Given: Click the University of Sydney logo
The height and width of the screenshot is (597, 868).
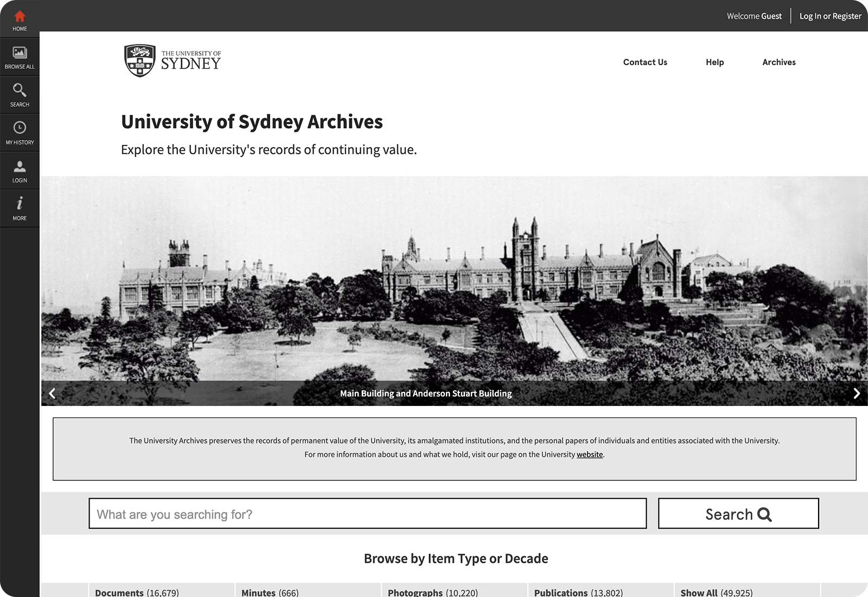Looking at the screenshot, I should 173,61.
